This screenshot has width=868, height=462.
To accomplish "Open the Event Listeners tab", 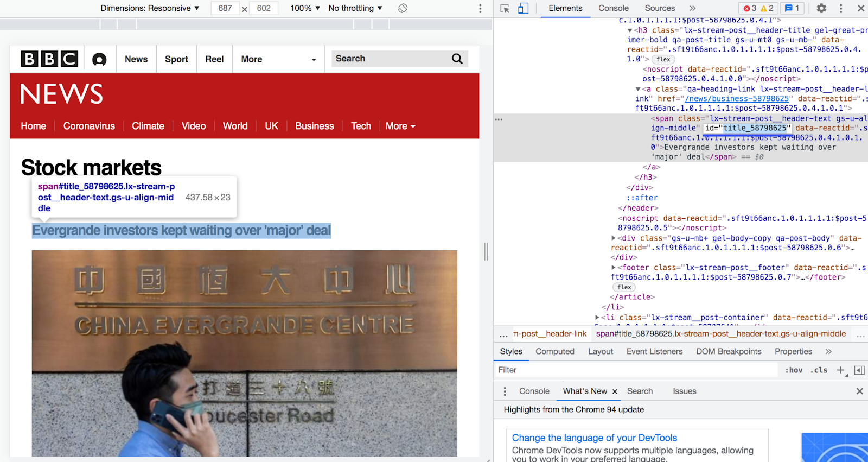I will (654, 351).
